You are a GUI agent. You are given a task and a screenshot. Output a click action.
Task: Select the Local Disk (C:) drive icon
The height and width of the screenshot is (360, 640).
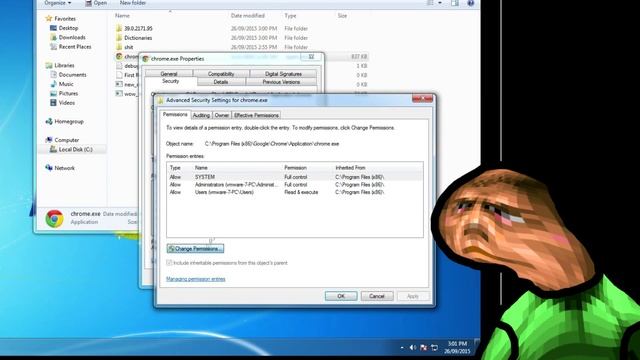53,149
